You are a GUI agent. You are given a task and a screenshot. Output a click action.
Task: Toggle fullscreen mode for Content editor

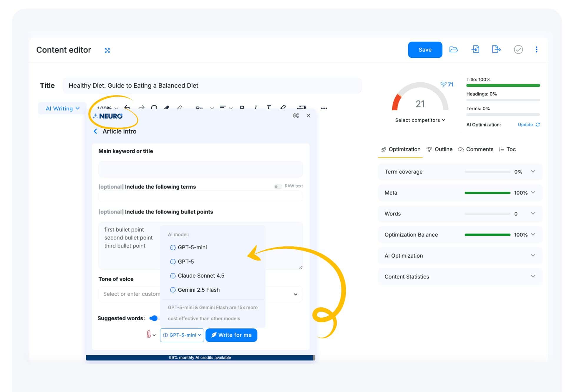tap(107, 50)
